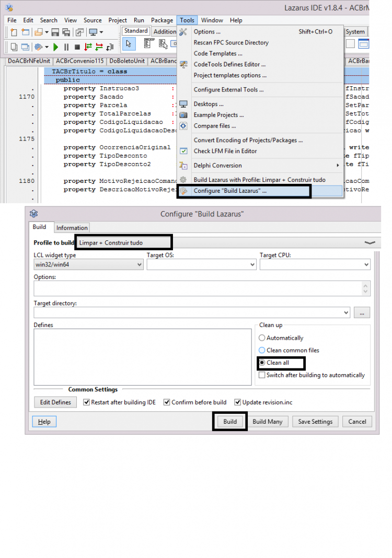This screenshot has height=558, width=392.
Task: Click the Save floppy disk icon
Action: [55, 32]
